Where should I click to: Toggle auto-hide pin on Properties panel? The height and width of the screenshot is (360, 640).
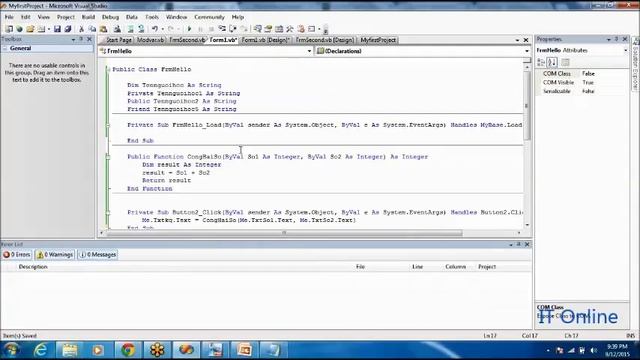point(617,39)
